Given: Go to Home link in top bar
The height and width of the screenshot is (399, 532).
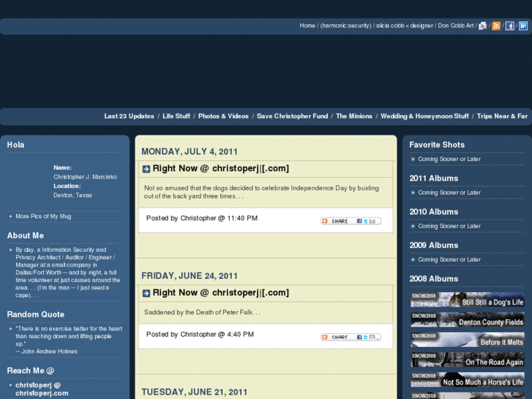Looking at the screenshot, I should (307, 26).
